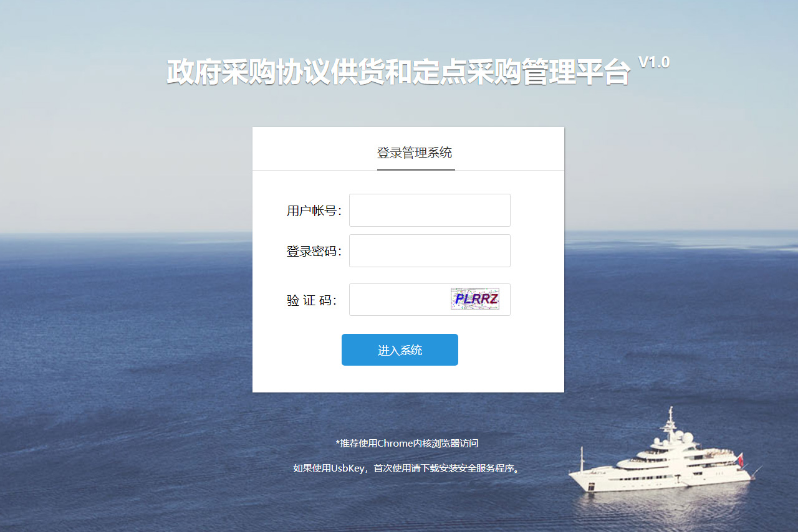Open the UsbKey 下载安装安全服务程序 notice

[x=407, y=468]
